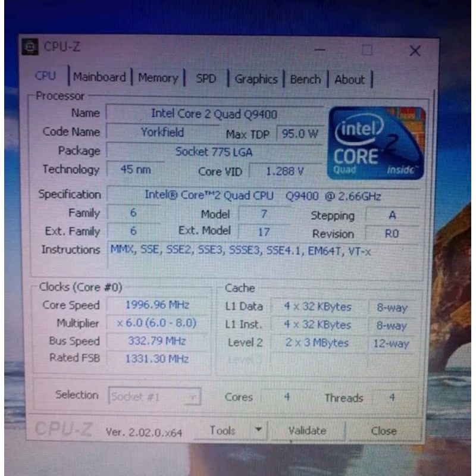Click the Intel Core 2 Quad logo

coord(376,143)
